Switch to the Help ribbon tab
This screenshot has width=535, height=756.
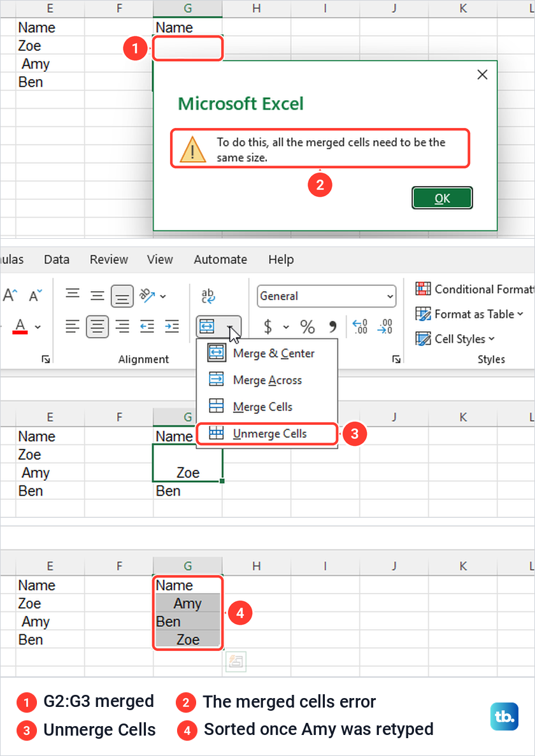coord(281,259)
